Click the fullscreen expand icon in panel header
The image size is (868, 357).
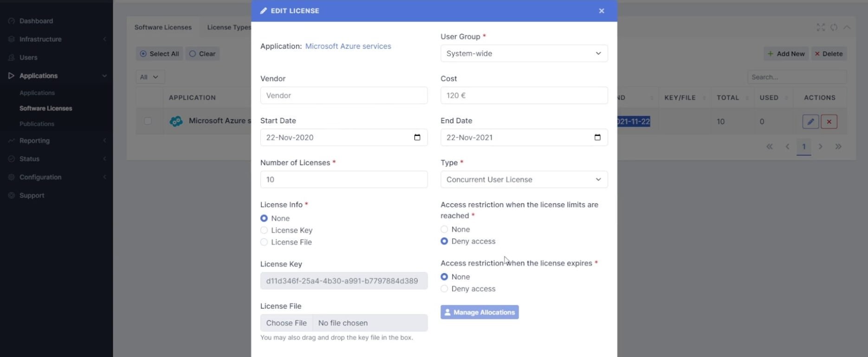pos(821,27)
